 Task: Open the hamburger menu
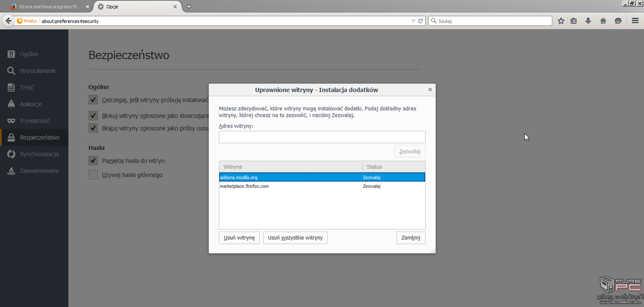click(635, 21)
